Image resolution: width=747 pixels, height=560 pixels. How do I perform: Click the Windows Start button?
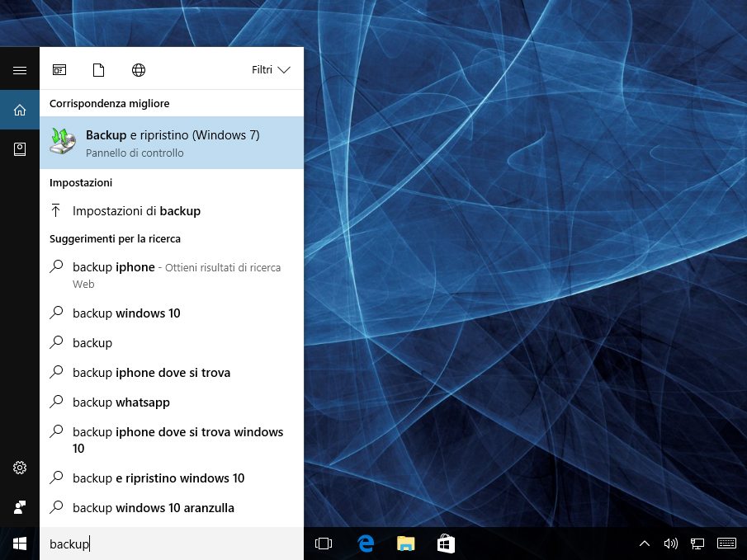click(x=20, y=544)
